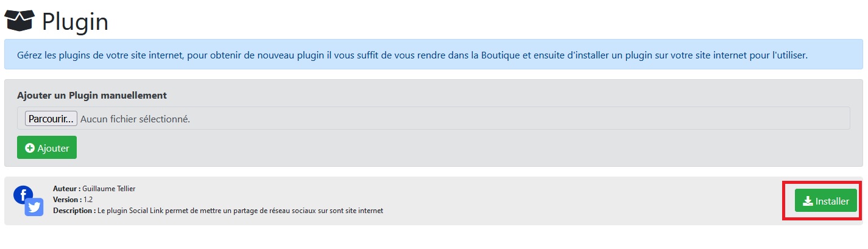Click the version number 1.2
The image size is (868, 249).
pyautogui.click(x=88, y=200)
